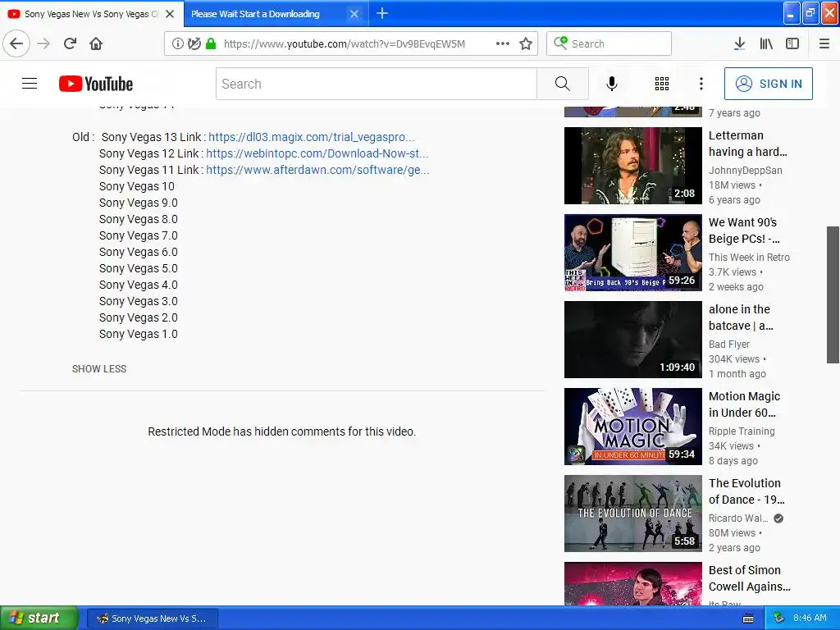Click alone in the batcave title
840x630 pixels.
(741, 317)
